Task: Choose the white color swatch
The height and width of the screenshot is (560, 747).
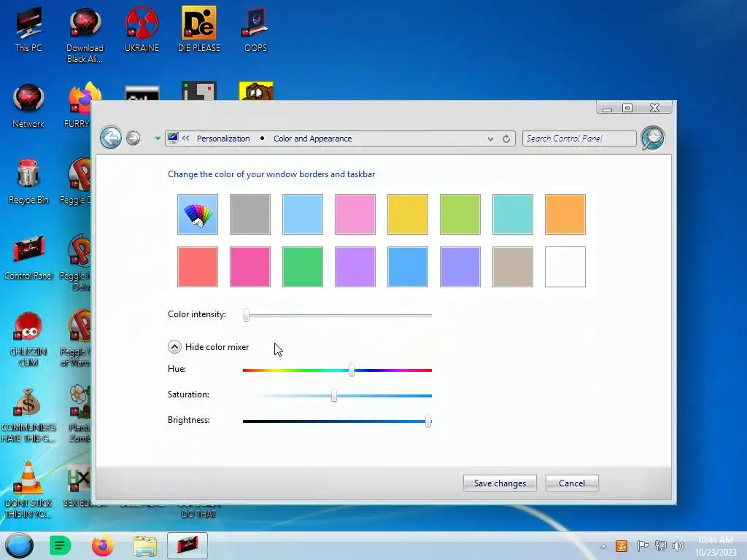Action: point(565,267)
